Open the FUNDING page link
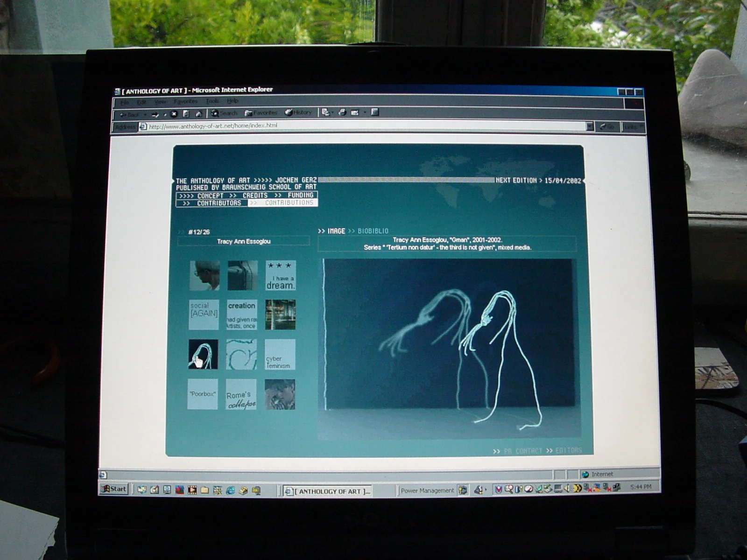 coord(300,195)
